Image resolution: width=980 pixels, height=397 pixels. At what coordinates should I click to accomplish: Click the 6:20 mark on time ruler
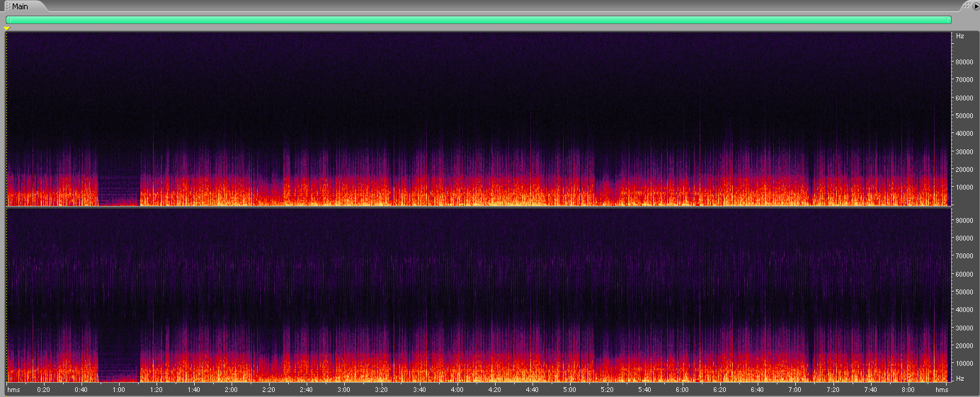pyautogui.click(x=719, y=390)
